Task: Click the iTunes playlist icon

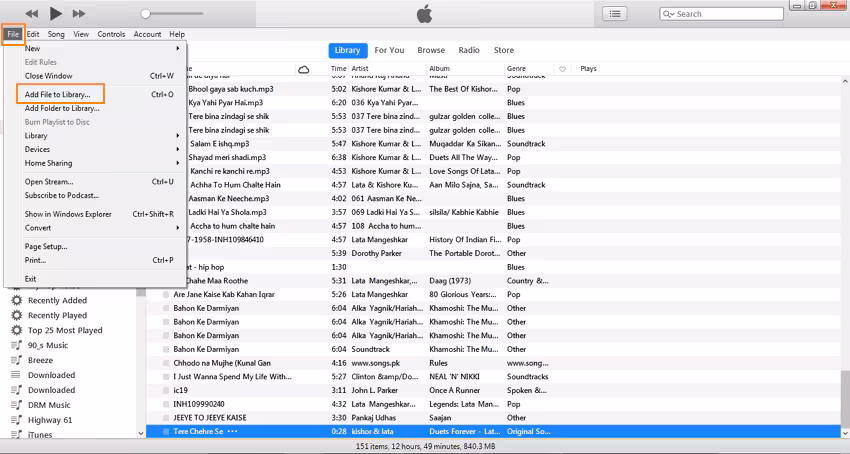Action: (x=17, y=434)
